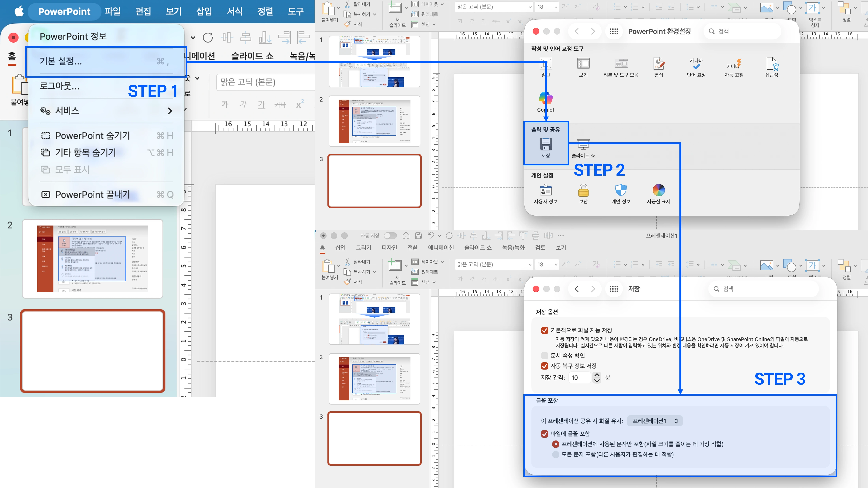
Task: Uncheck 기본적으로 파일 자동 저장
Action: pyautogui.click(x=544, y=330)
